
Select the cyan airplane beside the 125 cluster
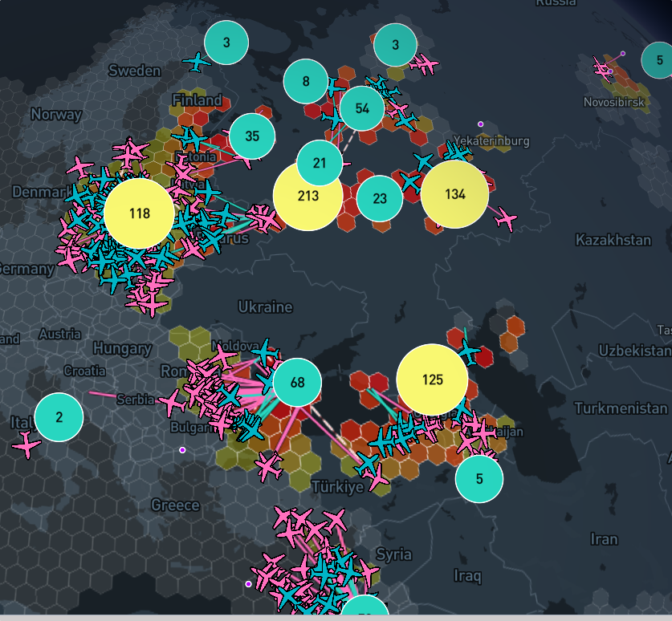point(469,352)
